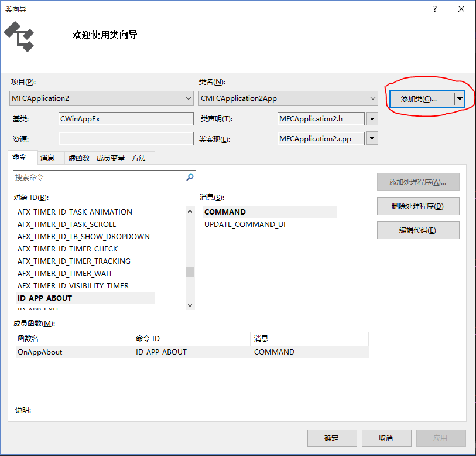Viewport: 476px width, 456px height.
Task: Click the empty 资源 field
Action: tap(126, 139)
